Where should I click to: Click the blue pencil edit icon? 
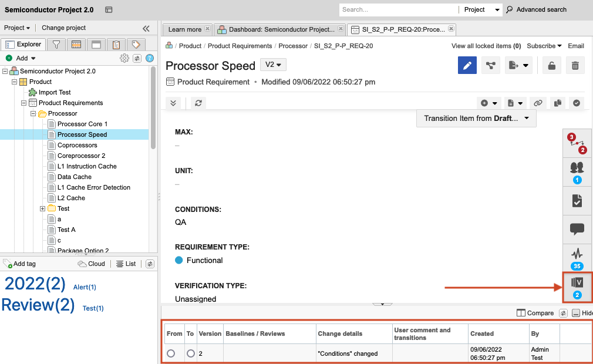click(x=467, y=66)
